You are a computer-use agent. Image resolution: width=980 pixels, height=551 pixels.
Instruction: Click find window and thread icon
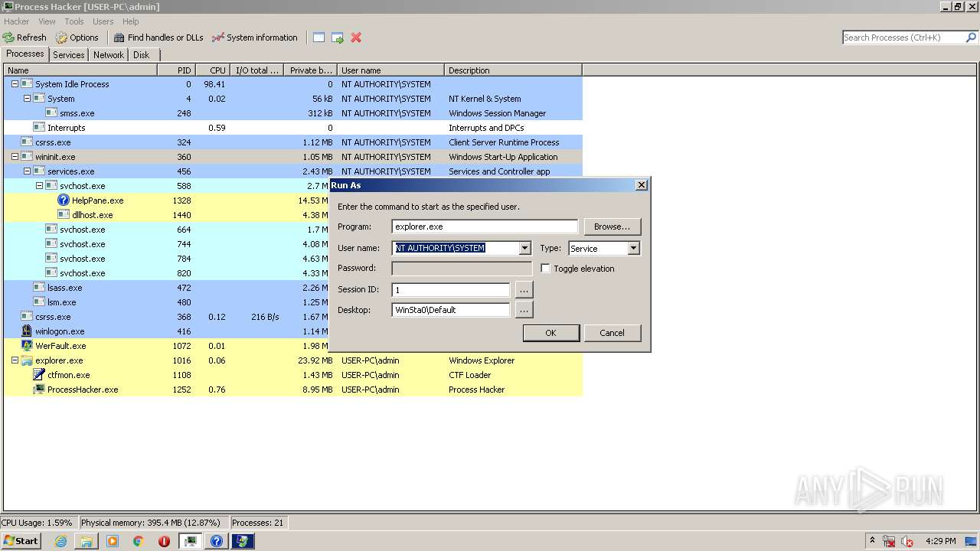[338, 37]
